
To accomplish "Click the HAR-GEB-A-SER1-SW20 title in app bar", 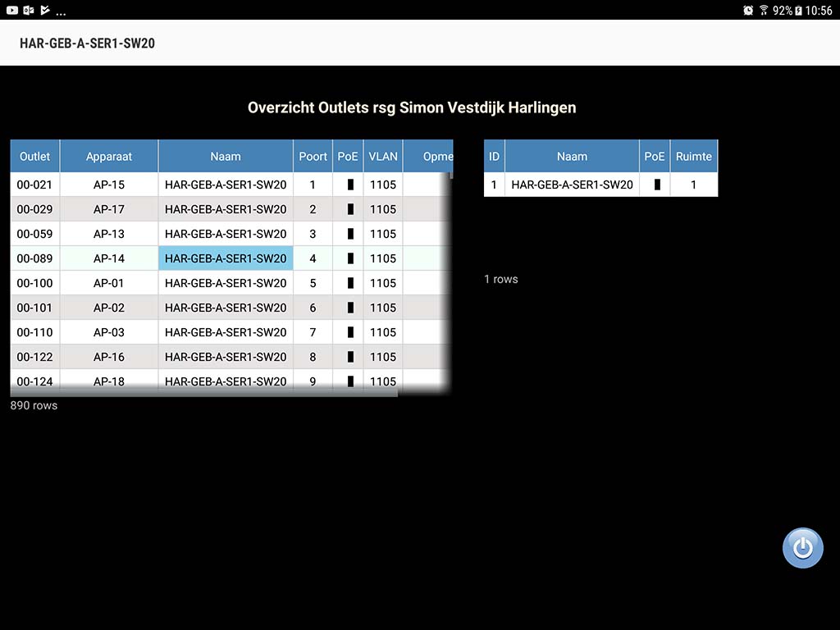I will point(87,43).
